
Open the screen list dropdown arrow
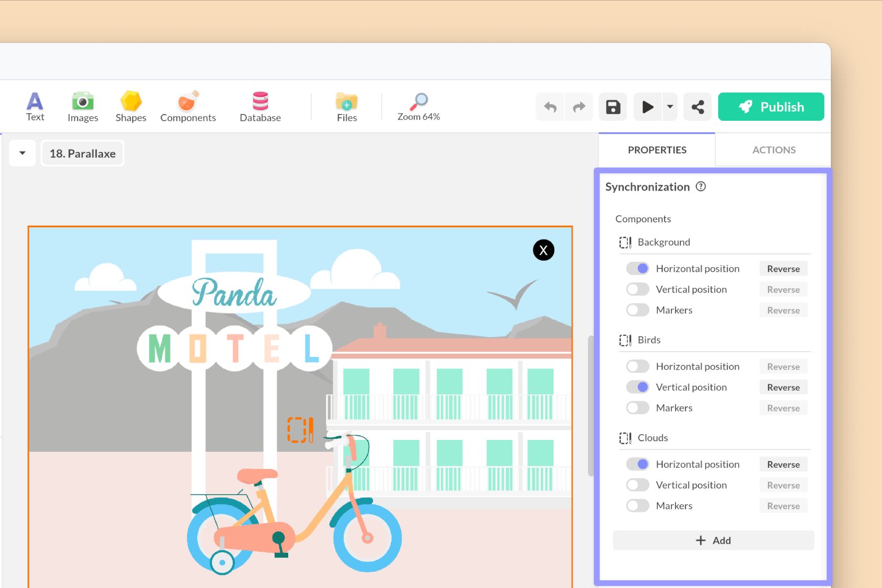pos(23,153)
